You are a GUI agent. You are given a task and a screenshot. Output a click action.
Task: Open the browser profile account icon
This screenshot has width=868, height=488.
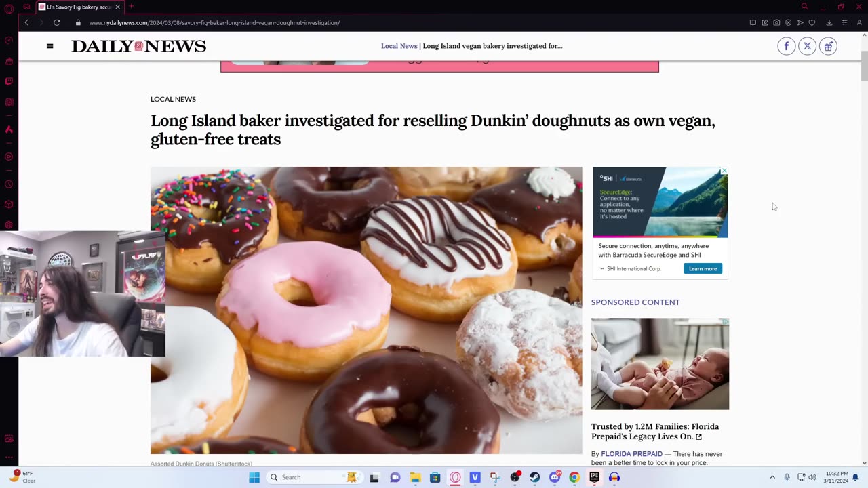(860, 22)
